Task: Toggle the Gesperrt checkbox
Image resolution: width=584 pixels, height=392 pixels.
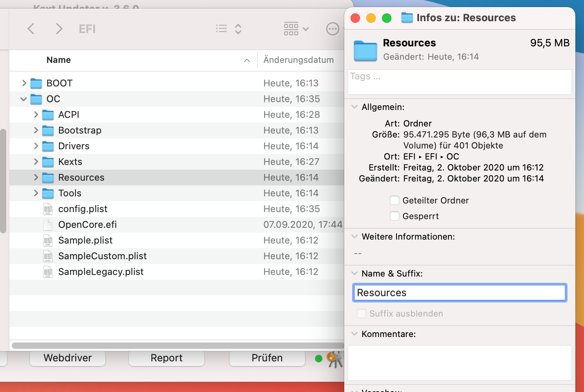Action: (x=395, y=216)
